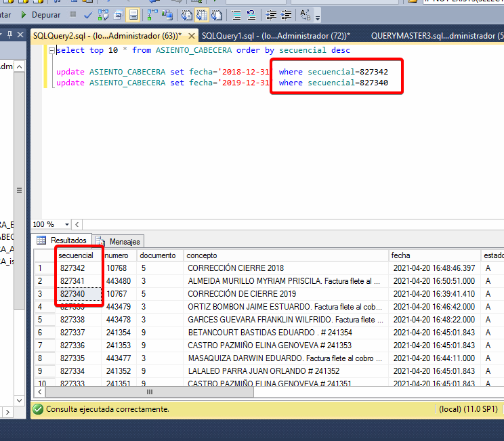This screenshot has width=504, height=441.
Task: Select cell with secuencial 827341
Action: point(79,281)
